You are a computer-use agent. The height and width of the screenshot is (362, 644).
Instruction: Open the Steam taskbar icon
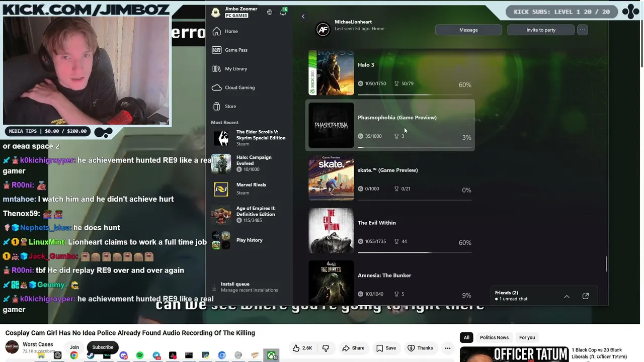click(91, 355)
